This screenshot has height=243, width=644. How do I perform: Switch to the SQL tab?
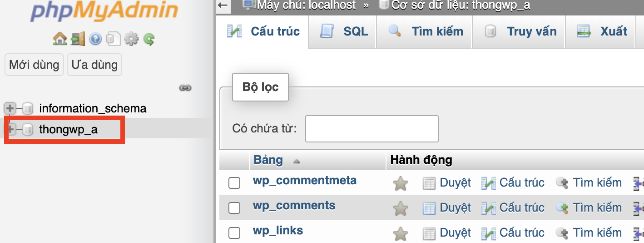344,31
